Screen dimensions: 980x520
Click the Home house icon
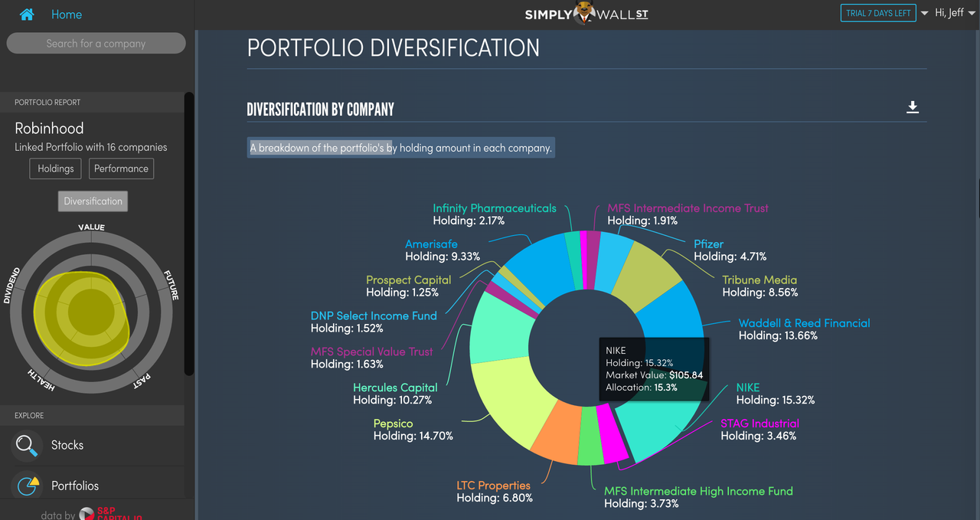pos(27,15)
